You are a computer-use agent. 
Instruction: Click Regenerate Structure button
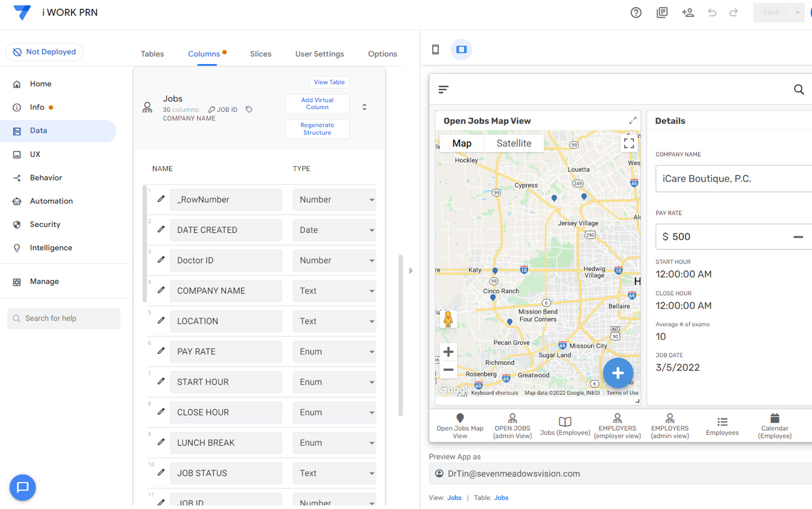point(317,129)
